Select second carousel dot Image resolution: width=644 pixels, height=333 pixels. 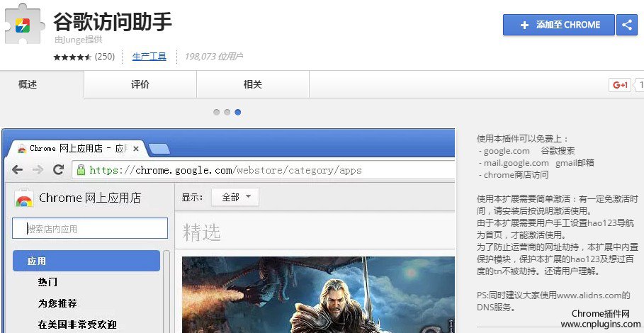point(227,112)
